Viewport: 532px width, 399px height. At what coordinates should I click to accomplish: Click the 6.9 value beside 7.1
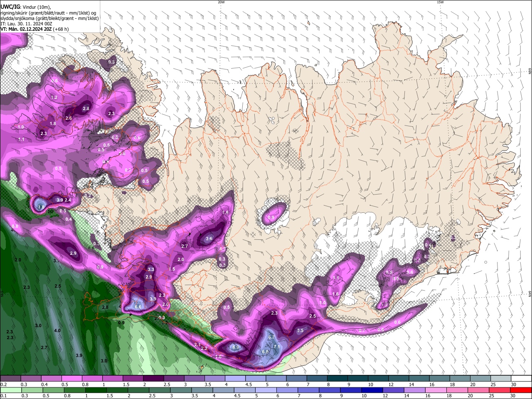point(266,352)
